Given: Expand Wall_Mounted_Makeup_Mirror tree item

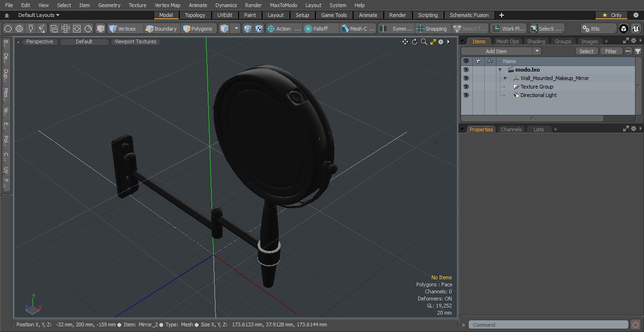Looking at the screenshot, I should coord(505,78).
